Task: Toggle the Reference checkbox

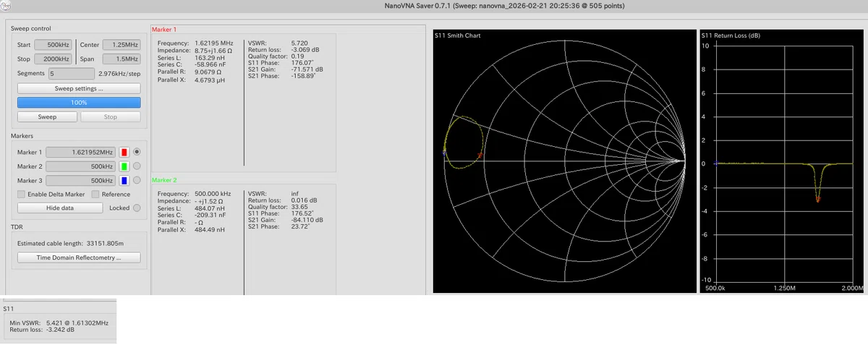Action: point(95,194)
